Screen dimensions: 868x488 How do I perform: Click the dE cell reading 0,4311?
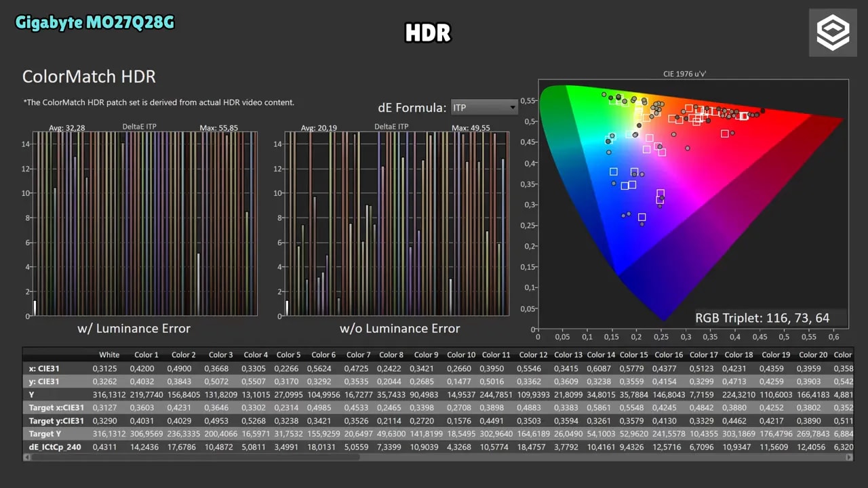point(106,447)
